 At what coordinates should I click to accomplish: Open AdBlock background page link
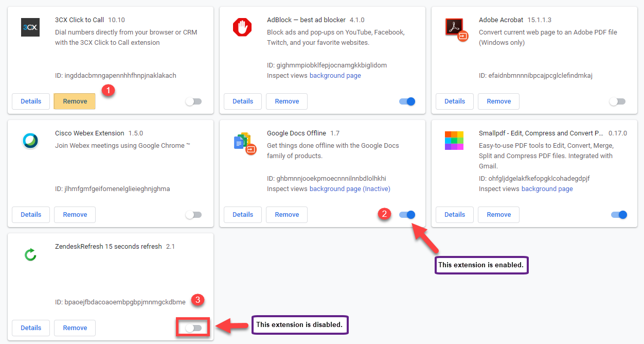335,76
